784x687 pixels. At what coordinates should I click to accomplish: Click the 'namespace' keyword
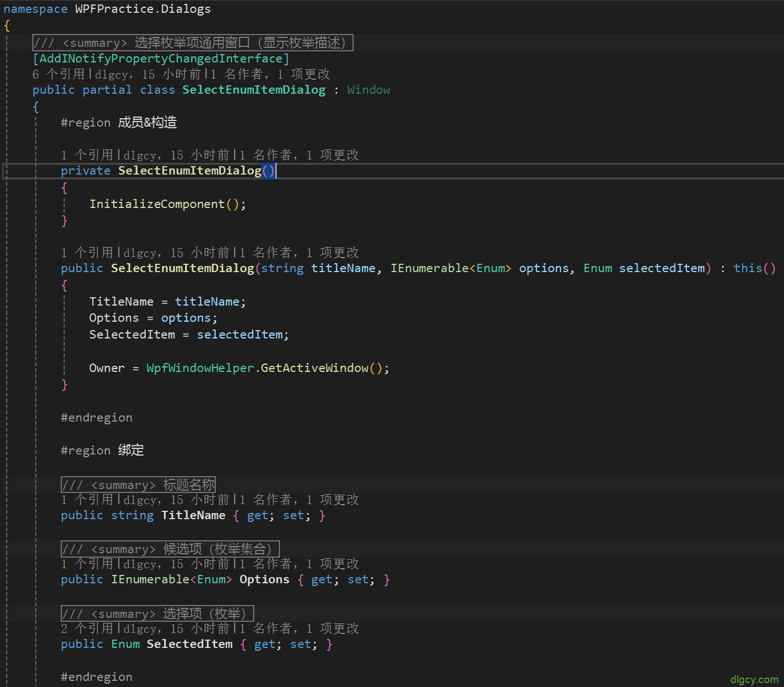pos(36,9)
